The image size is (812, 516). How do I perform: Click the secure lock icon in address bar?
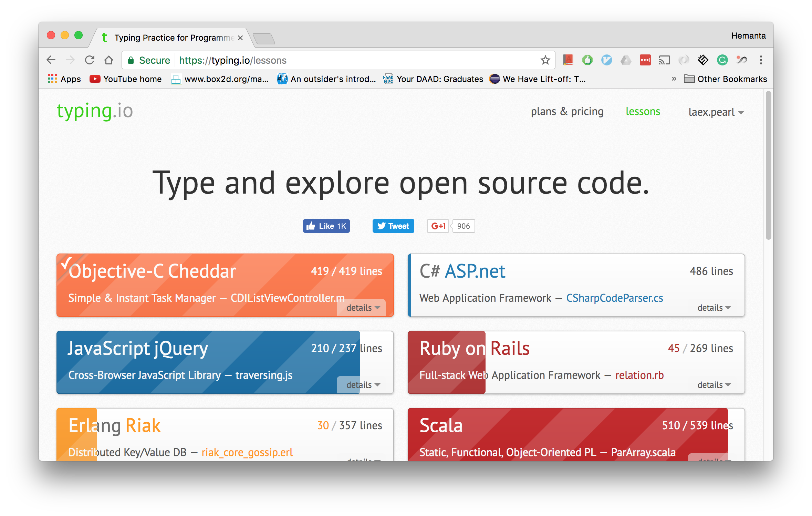(x=131, y=61)
